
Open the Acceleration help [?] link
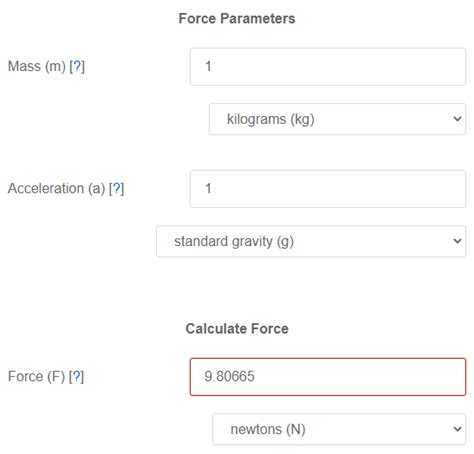click(x=116, y=189)
